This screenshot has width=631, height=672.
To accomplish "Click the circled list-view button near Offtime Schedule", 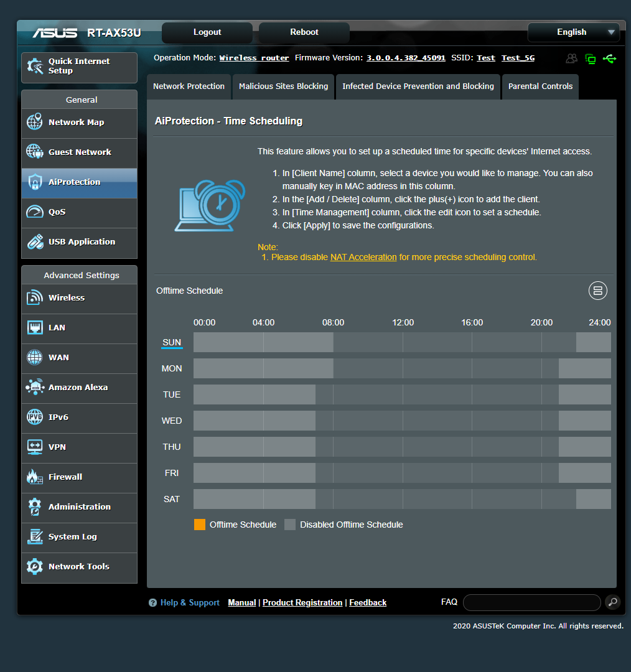I will (597, 291).
